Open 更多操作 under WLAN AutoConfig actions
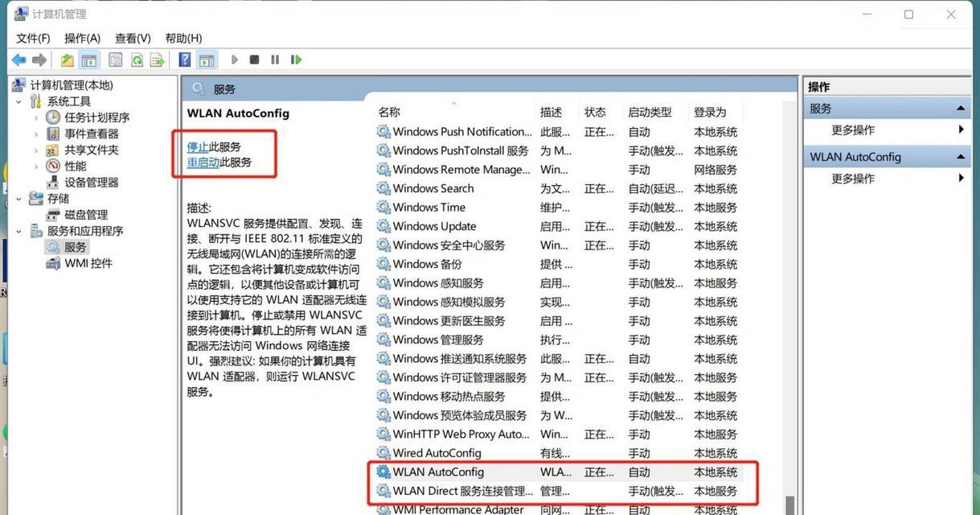The width and height of the screenshot is (980, 515). (853, 178)
